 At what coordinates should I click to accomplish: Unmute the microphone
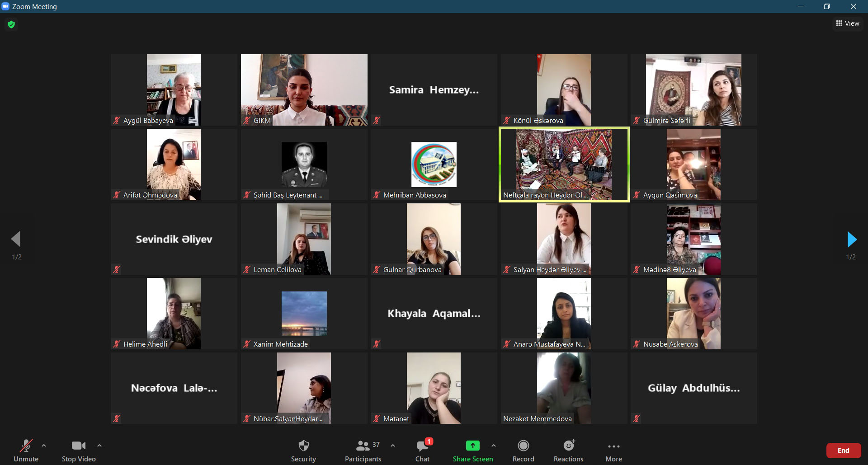coord(26,446)
